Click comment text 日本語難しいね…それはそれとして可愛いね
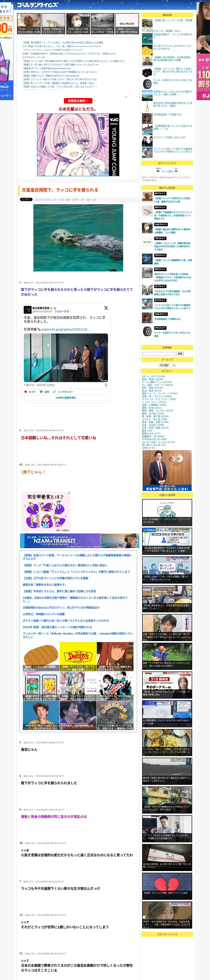The width and height of the screenshot is (210, 980). tap(58, 438)
